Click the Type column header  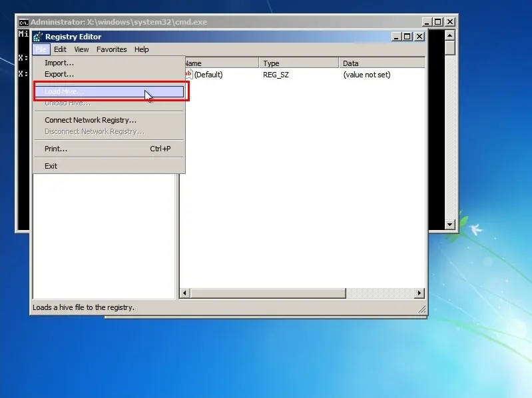(299, 63)
